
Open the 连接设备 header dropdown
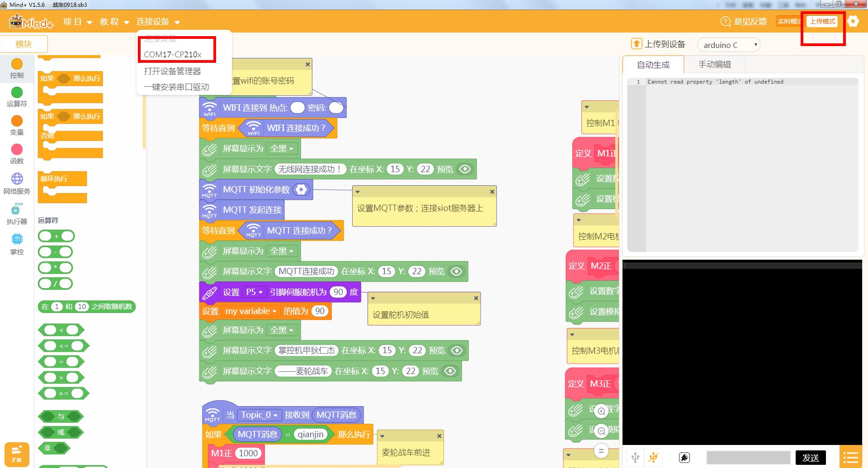point(158,22)
